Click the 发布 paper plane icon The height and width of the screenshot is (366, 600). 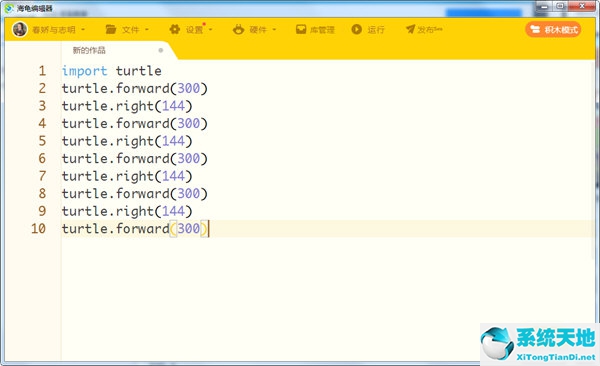[411, 29]
